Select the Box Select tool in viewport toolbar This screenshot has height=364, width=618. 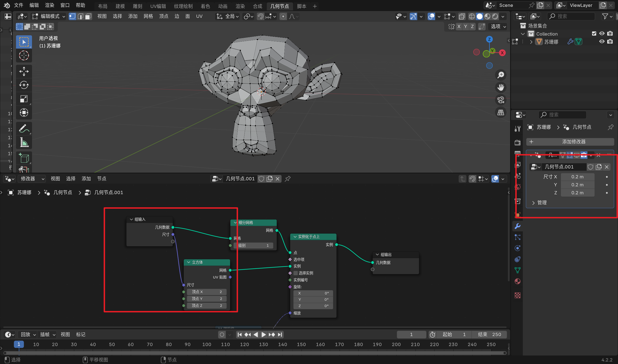click(24, 42)
